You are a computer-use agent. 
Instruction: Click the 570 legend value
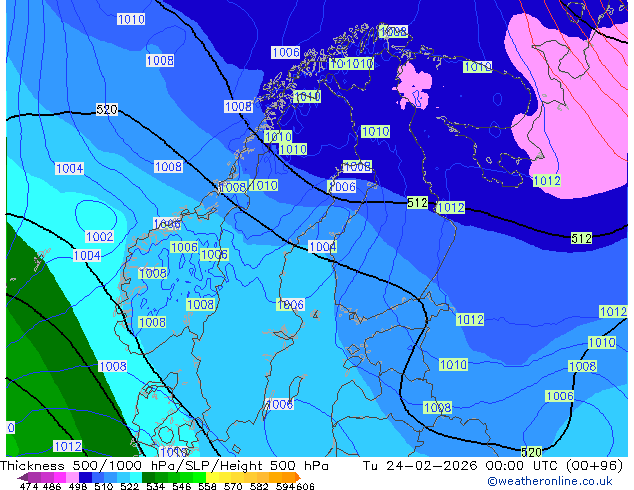pos(233,486)
